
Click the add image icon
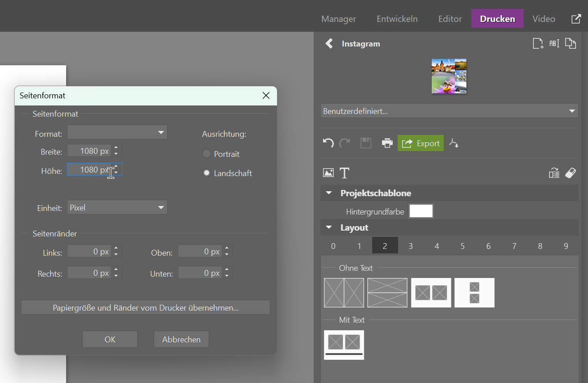tap(328, 173)
